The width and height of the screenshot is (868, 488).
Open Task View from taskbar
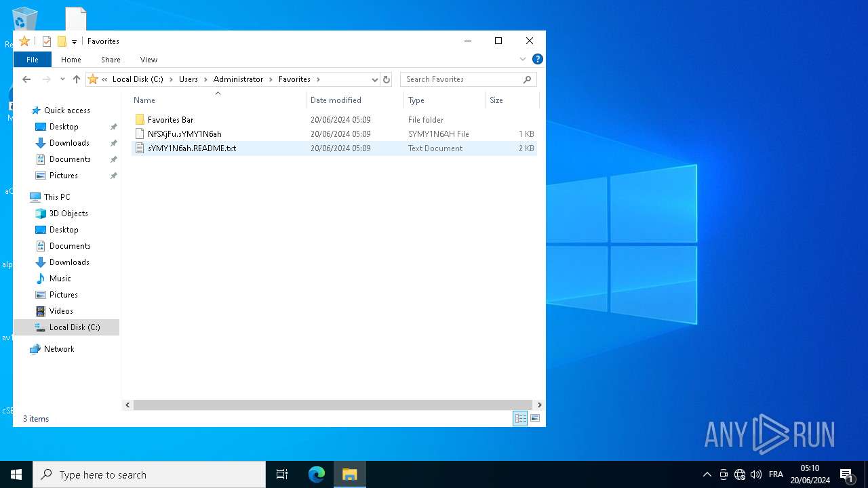point(282,474)
